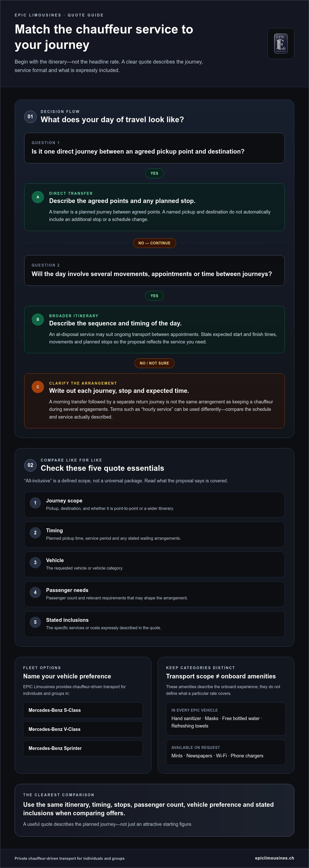Click the number 1 Journey scope badge
This screenshot has height=868, width=309.
[35, 503]
